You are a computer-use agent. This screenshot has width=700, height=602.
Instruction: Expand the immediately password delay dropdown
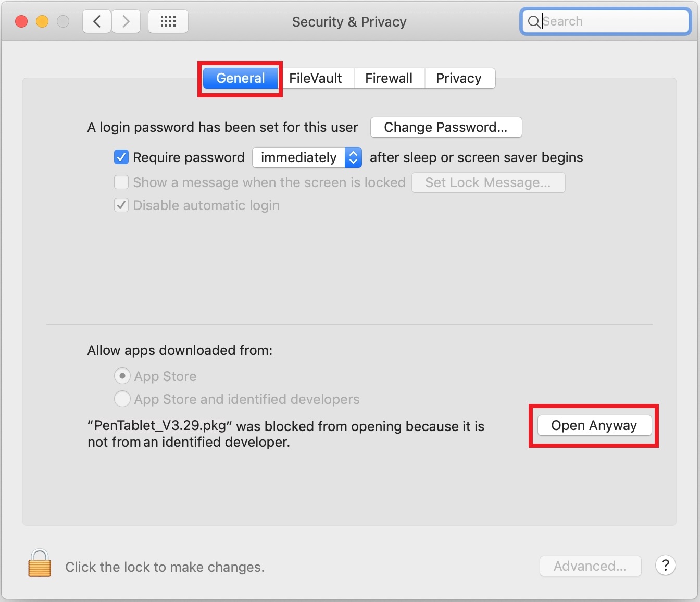307,157
